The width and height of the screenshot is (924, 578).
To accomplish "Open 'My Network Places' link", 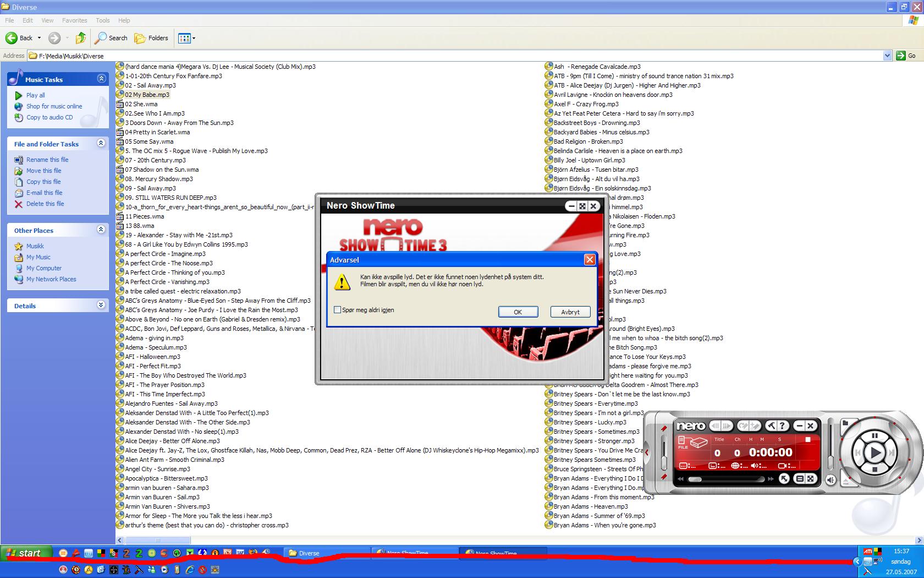I will (51, 279).
